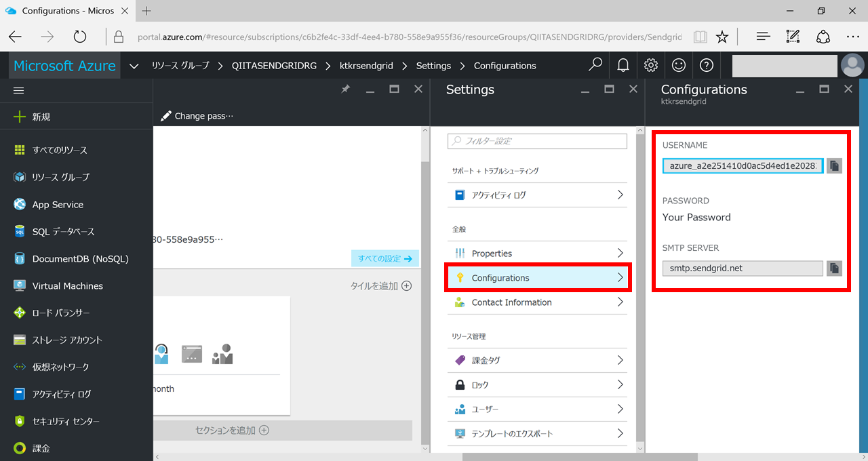Select Properties in Settings list

538,253
